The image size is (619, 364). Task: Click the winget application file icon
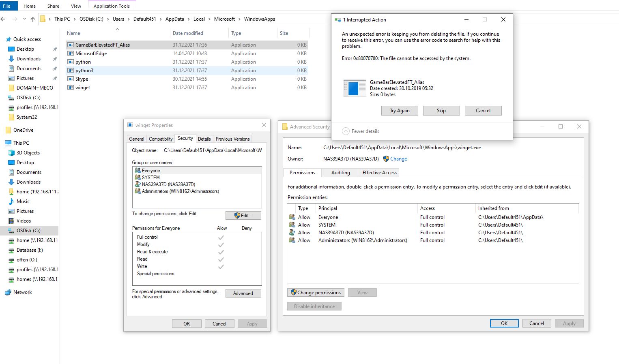[x=71, y=88]
